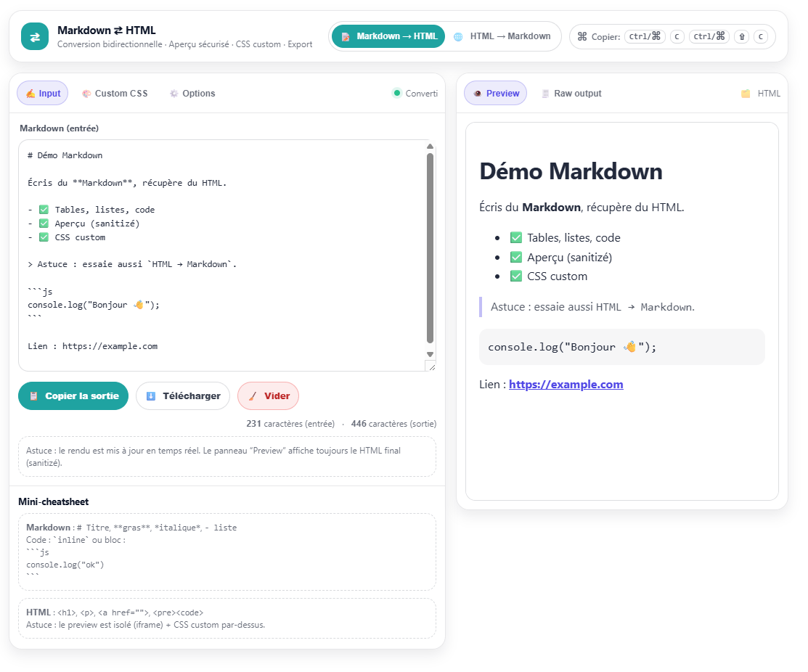Click the clipboard icon in Copier la sortie

pyautogui.click(x=33, y=396)
